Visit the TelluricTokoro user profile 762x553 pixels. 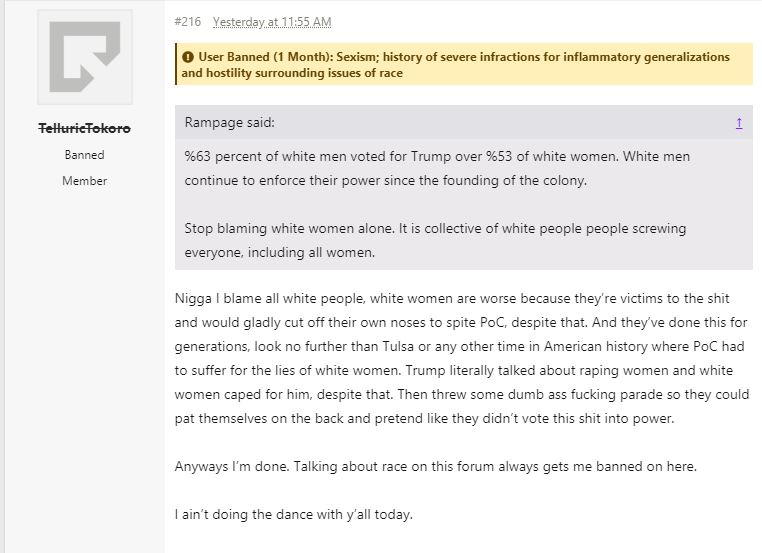pos(85,128)
